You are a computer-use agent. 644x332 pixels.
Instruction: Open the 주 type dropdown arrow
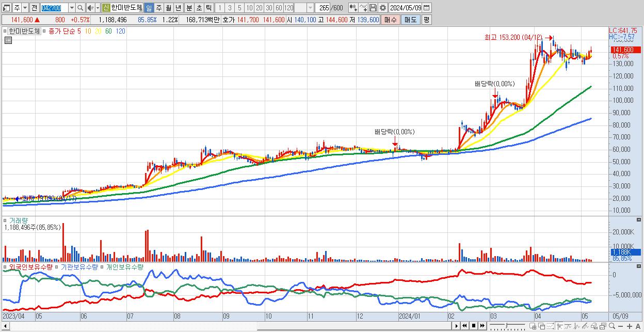pos(25,8)
